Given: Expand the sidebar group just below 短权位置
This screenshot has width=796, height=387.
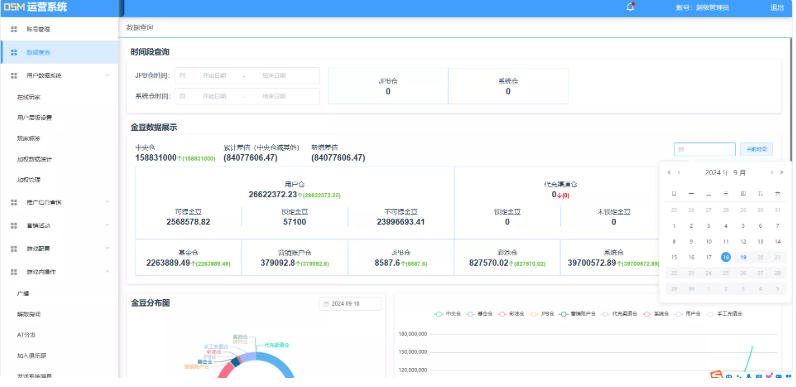Looking at the screenshot, I should click(x=107, y=203).
